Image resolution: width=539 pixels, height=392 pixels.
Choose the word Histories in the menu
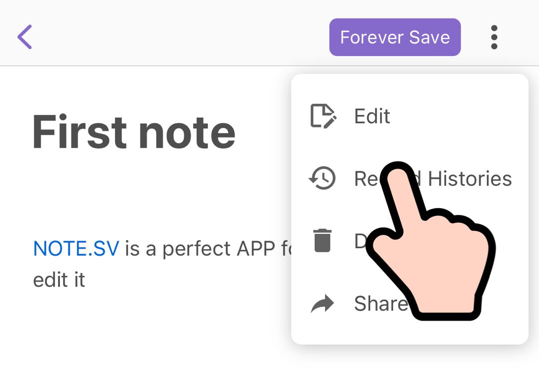pyautogui.click(x=470, y=178)
